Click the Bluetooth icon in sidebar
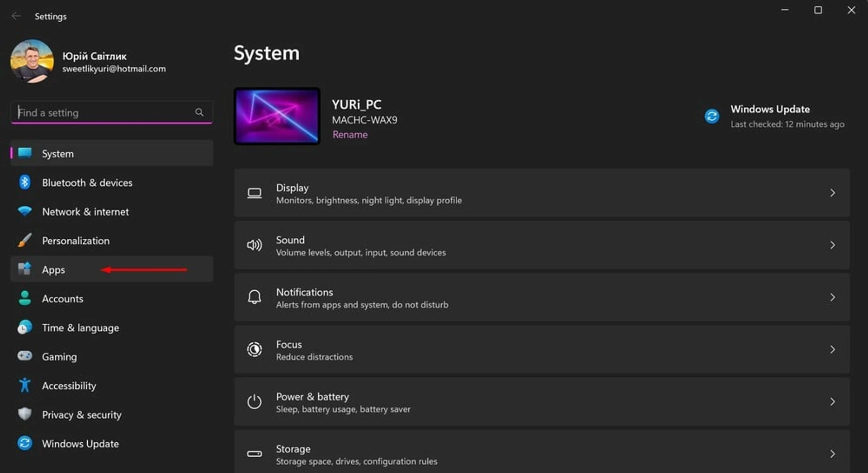This screenshot has height=473, width=868. [25, 182]
